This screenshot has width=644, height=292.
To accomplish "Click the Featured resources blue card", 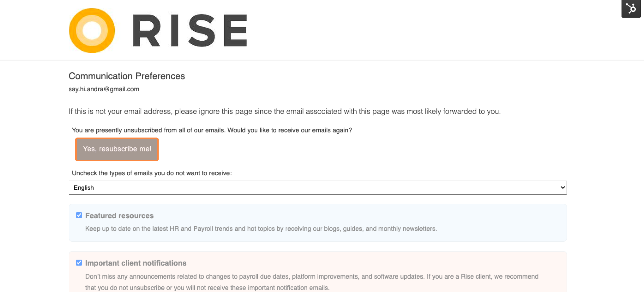I will (318, 223).
